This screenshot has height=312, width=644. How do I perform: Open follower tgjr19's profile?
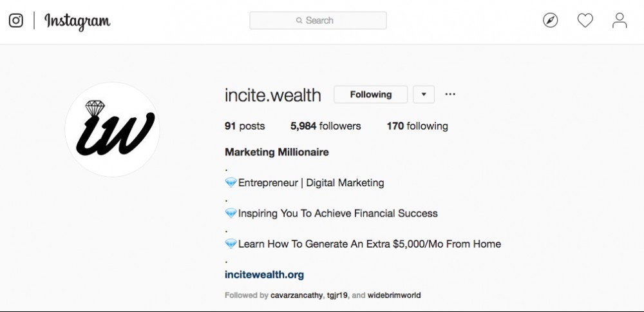(337, 295)
